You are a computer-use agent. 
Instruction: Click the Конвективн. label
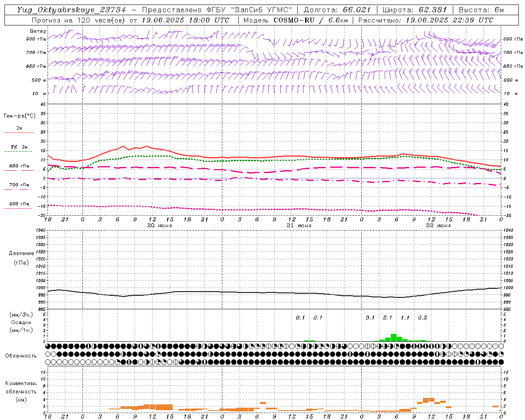(x=21, y=383)
